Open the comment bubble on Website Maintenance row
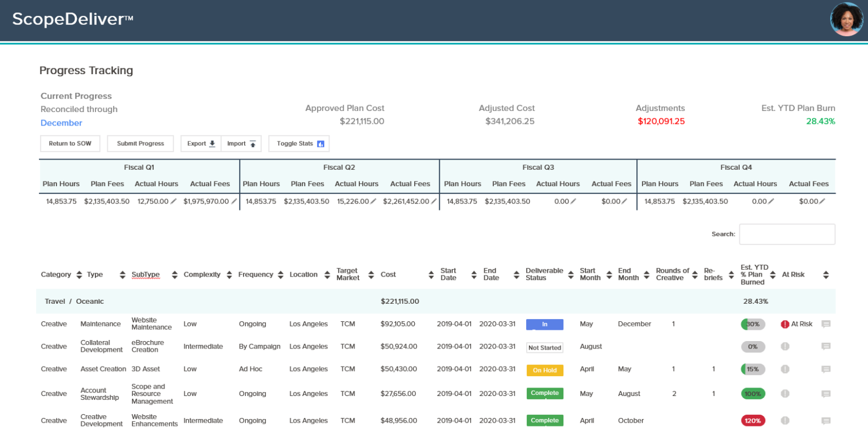868x435 pixels. tap(827, 324)
